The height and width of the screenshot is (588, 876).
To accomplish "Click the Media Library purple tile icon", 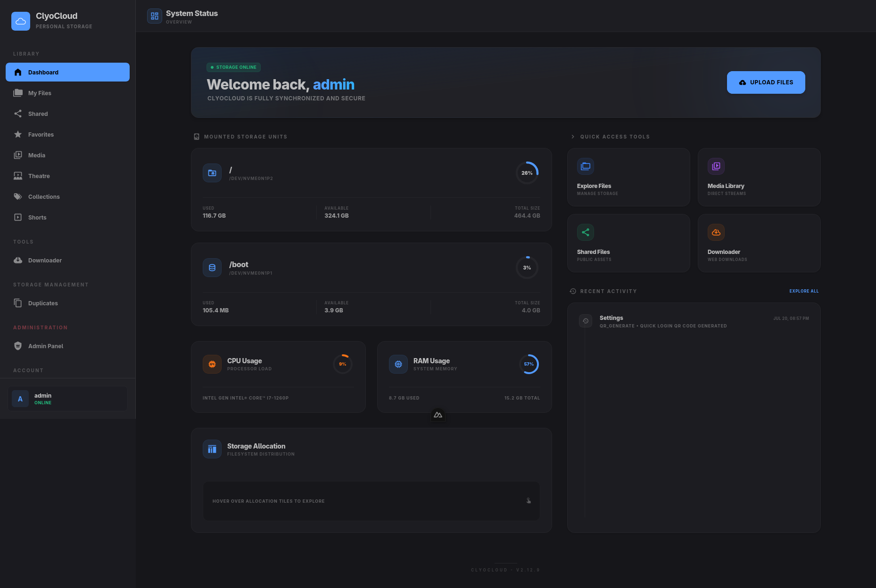I will tap(716, 166).
